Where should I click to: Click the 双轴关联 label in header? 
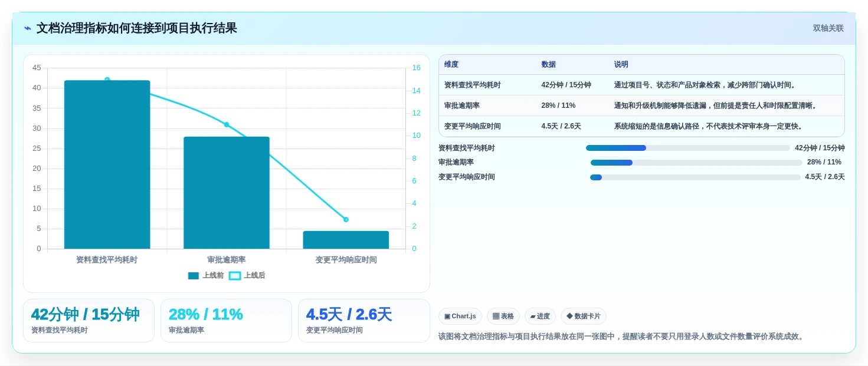pyautogui.click(x=828, y=28)
